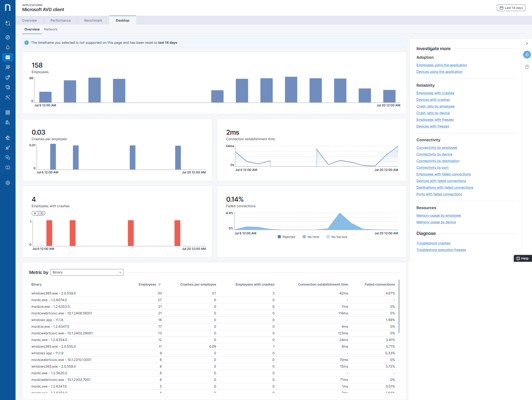The width and height of the screenshot is (532, 400).
Task: Open Troubleshoot crashes link
Action: pos(433,243)
